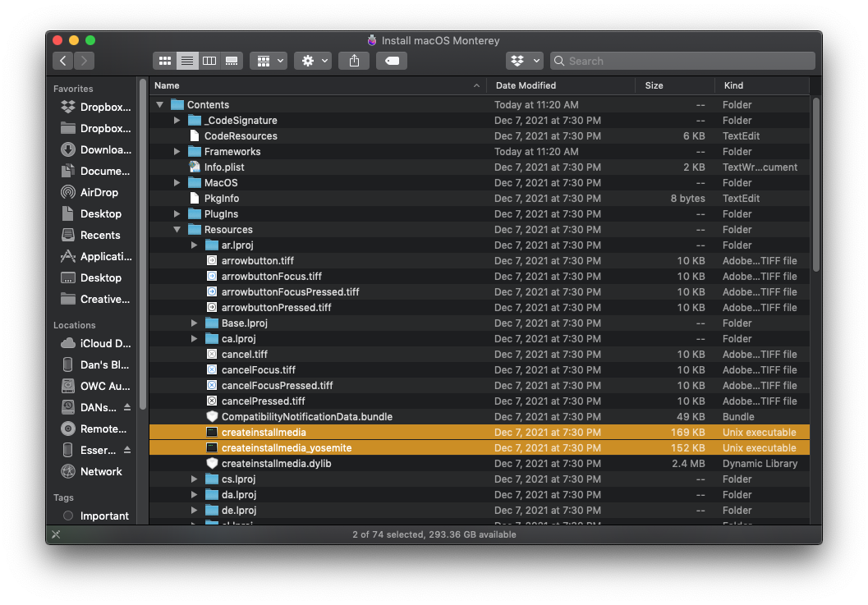
Task: Expand the cs.lproj folder
Action: tap(195, 479)
